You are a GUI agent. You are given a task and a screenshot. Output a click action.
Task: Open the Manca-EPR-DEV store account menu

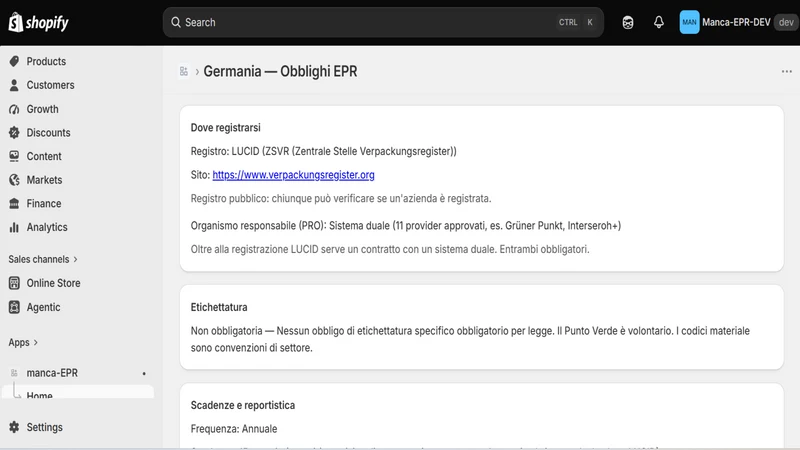738,22
